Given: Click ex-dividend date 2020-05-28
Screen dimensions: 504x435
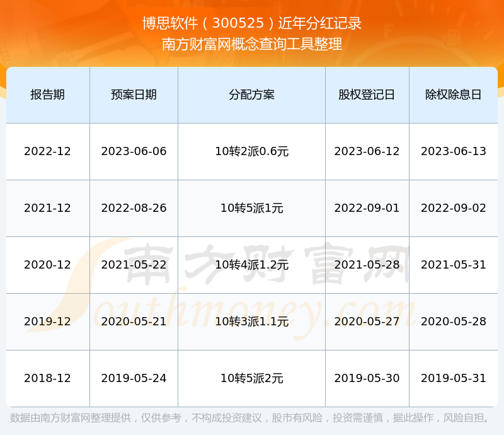Looking at the screenshot, I should [x=453, y=321].
